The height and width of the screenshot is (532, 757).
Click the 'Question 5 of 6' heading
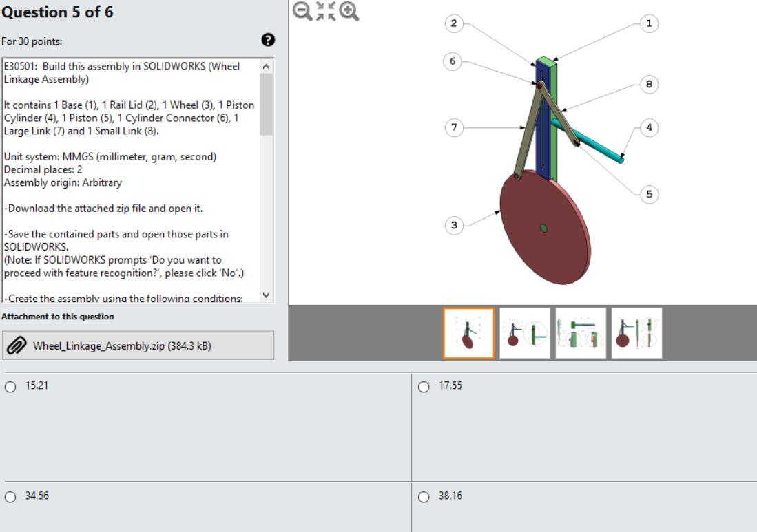tap(57, 12)
